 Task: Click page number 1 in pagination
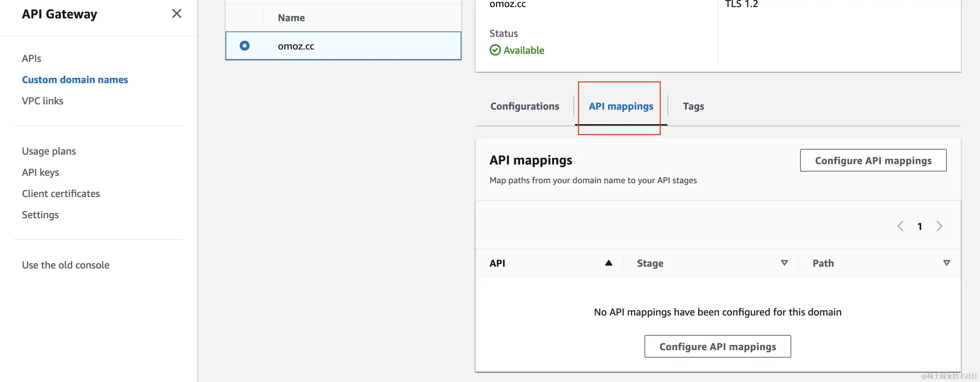click(920, 226)
